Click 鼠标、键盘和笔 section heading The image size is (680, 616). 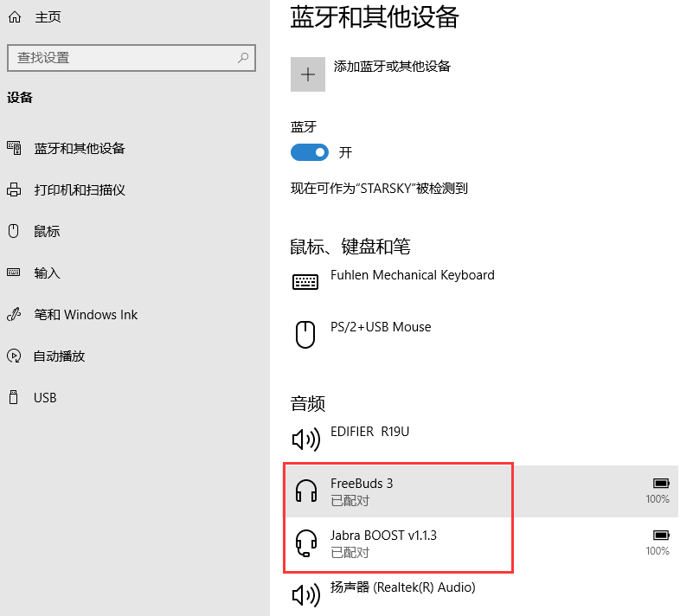pos(350,247)
